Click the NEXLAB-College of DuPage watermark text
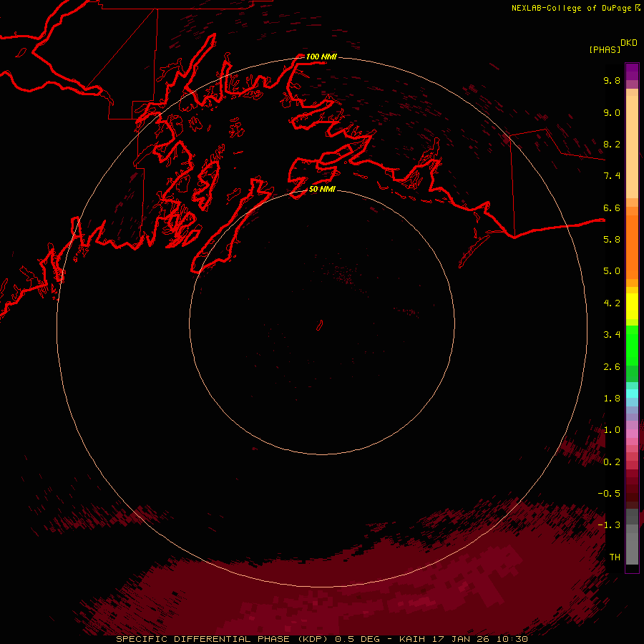Image resolution: width=644 pixels, height=644 pixels. (x=575, y=8)
